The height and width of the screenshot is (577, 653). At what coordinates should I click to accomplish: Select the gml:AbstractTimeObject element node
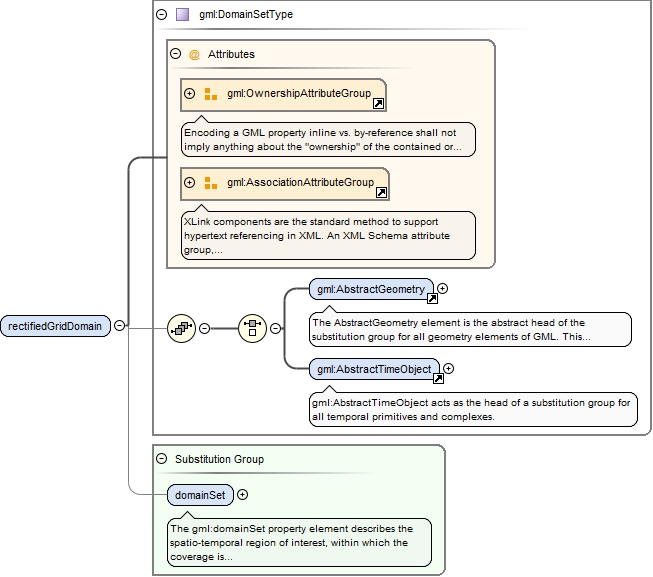(x=374, y=369)
